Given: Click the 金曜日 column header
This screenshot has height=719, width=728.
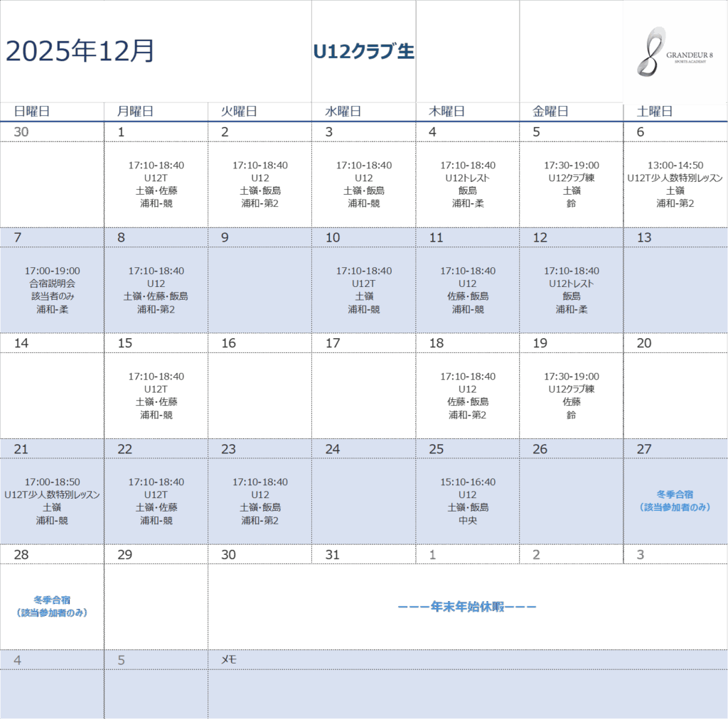Looking at the screenshot, I should point(550,112).
